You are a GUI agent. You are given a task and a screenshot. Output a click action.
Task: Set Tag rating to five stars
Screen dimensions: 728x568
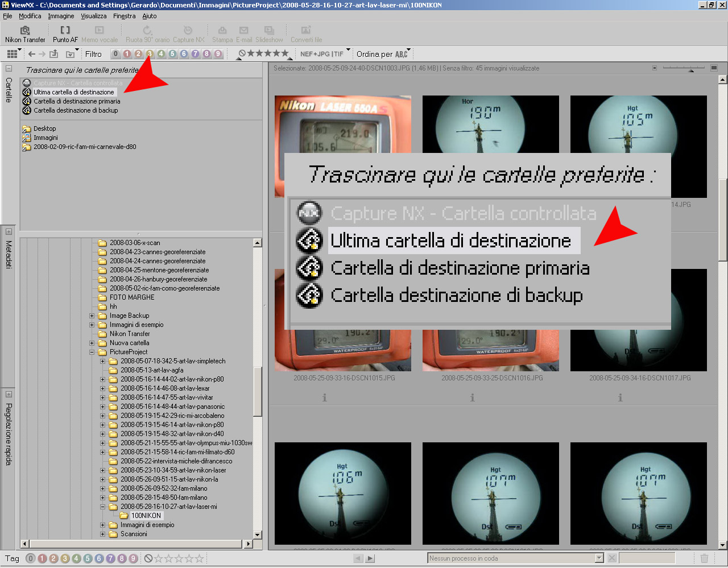pos(199,558)
